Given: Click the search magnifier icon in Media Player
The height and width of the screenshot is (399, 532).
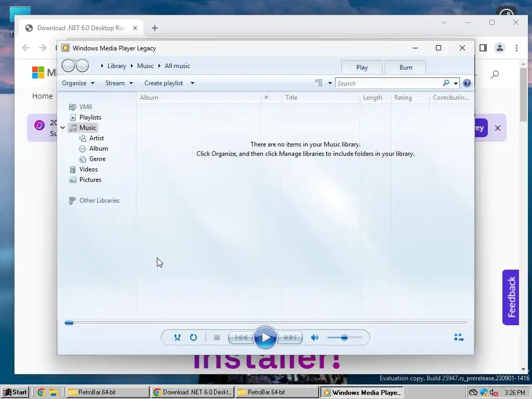Looking at the screenshot, I should (x=446, y=83).
